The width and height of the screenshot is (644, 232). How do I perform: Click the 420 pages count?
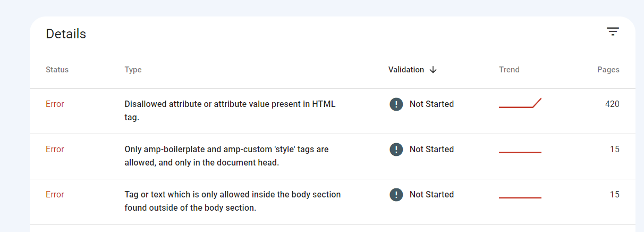612,104
